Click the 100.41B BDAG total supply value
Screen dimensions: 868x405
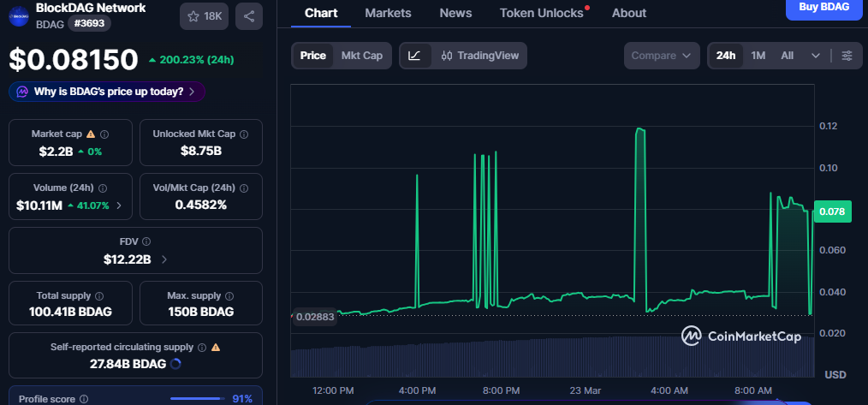tap(70, 312)
